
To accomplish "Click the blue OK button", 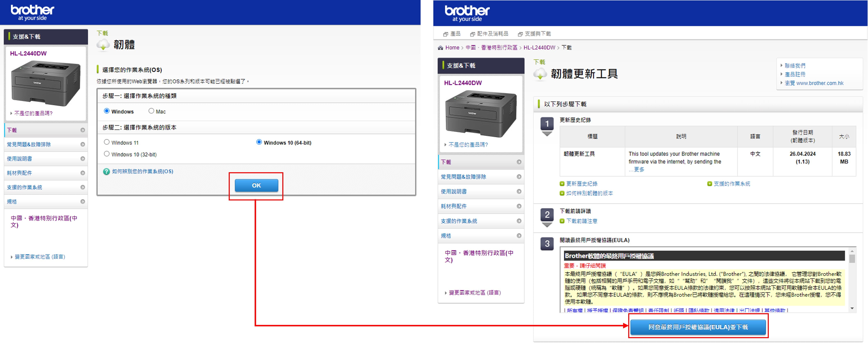I will [x=256, y=186].
